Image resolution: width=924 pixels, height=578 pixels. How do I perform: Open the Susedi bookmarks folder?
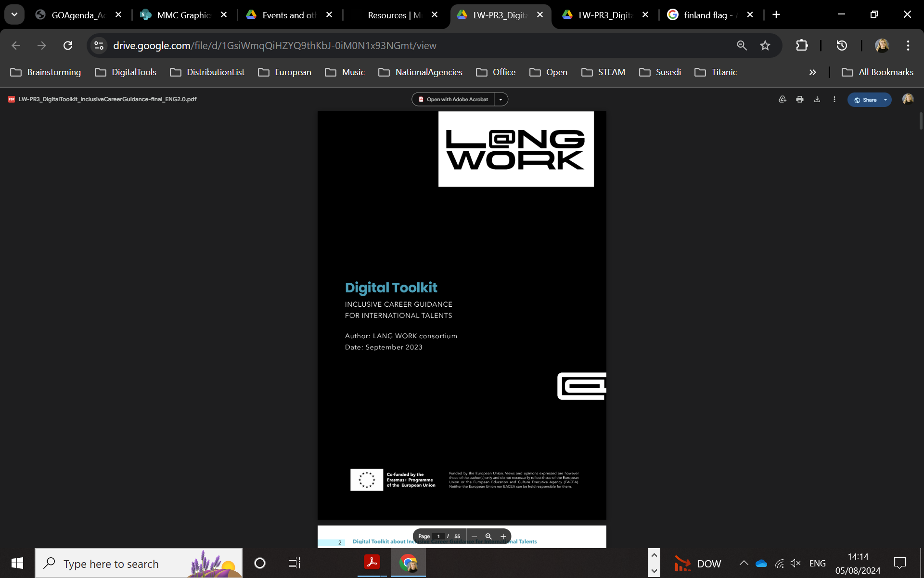660,72
